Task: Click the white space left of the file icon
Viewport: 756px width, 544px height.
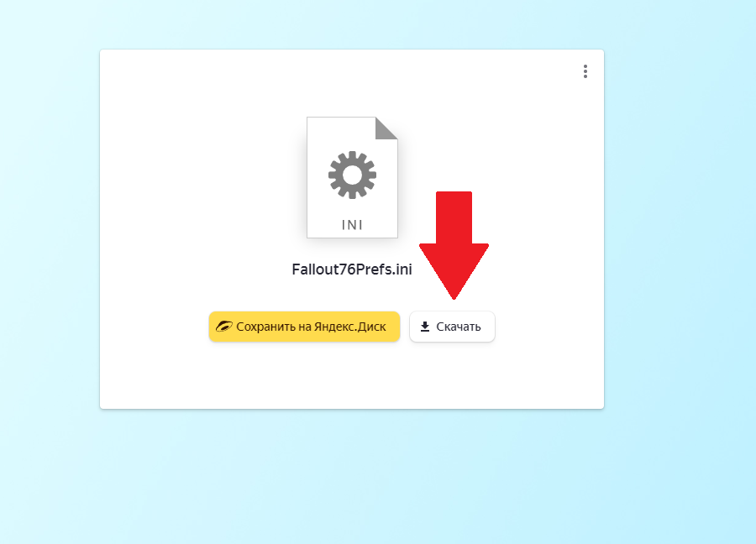Action: click(x=202, y=177)
